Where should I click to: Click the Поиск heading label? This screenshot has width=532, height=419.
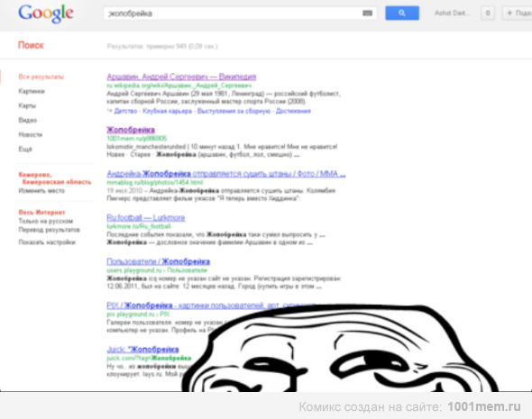pyautogui.click(x=31, y=45)
